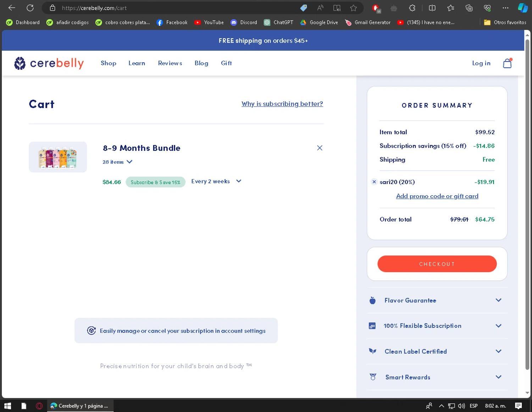Open the notification center icon
The height and width of the screenshot is (412, 532).
tap(518, 406)
